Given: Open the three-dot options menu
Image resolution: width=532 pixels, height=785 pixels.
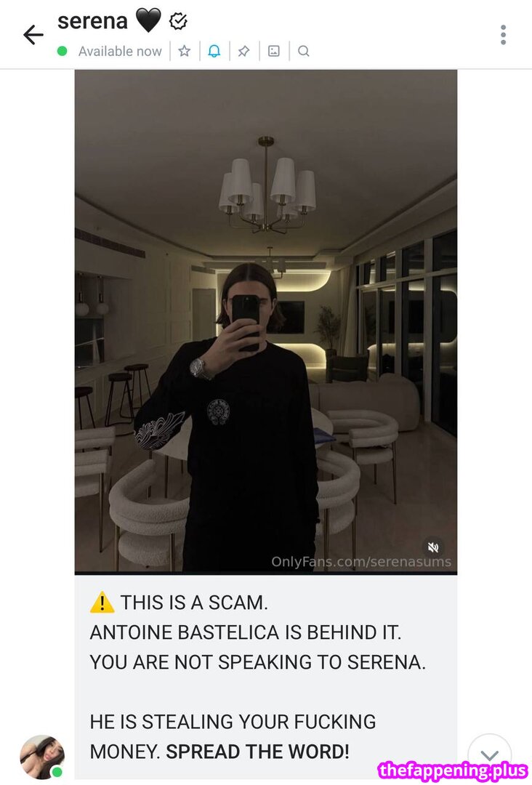Looking at the screenshot, I should click(503, 35).
